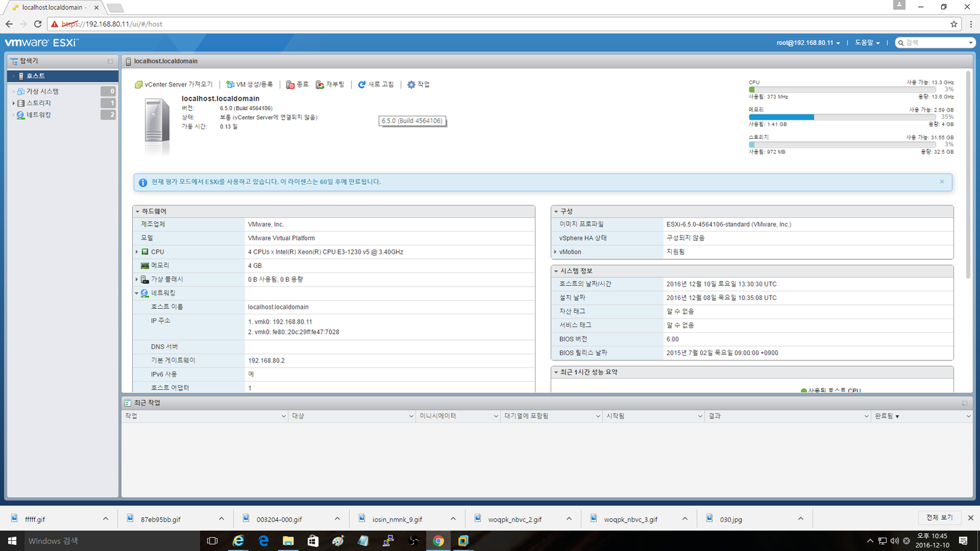Viewport: 980px width, 551px height.
Task: Open the 대기열에 포함됨 column dropdown
Action: click(x=598, y=416)
